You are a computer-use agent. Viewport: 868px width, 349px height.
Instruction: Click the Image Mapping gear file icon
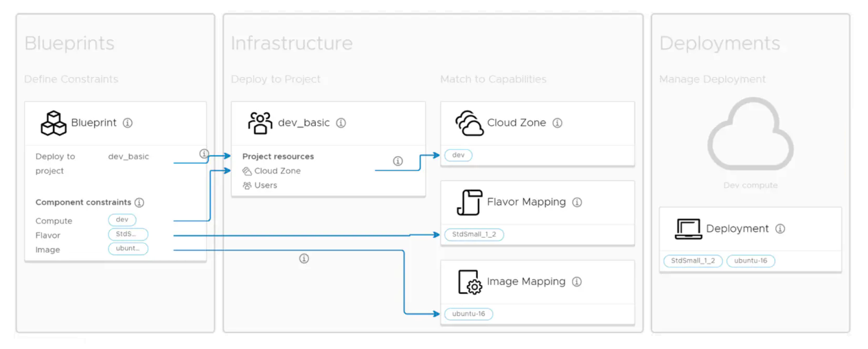[470, 282]
